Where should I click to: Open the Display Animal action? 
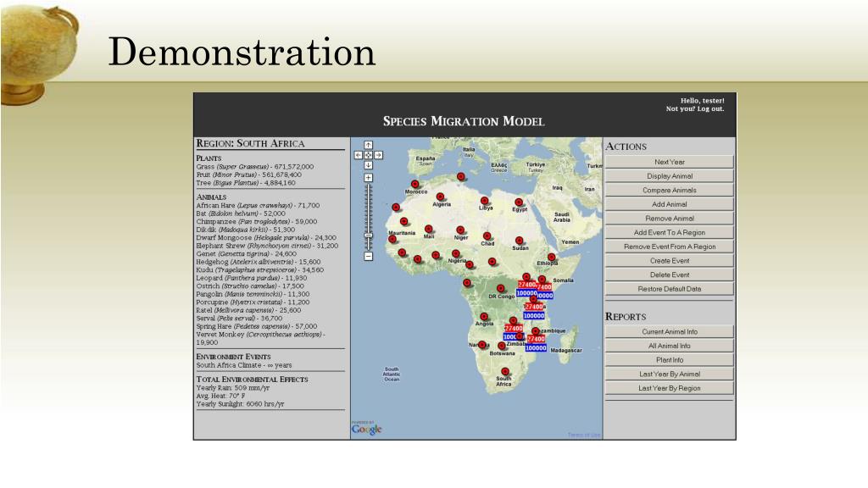pos(670,176)
